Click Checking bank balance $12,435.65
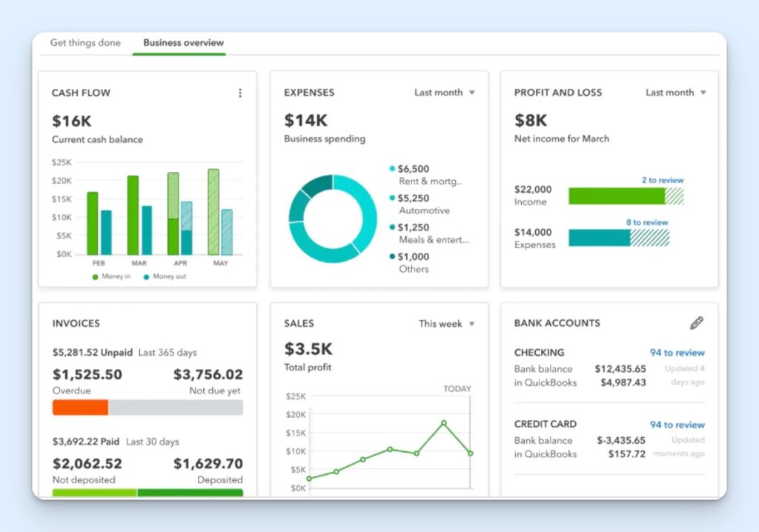 [620, 369]
